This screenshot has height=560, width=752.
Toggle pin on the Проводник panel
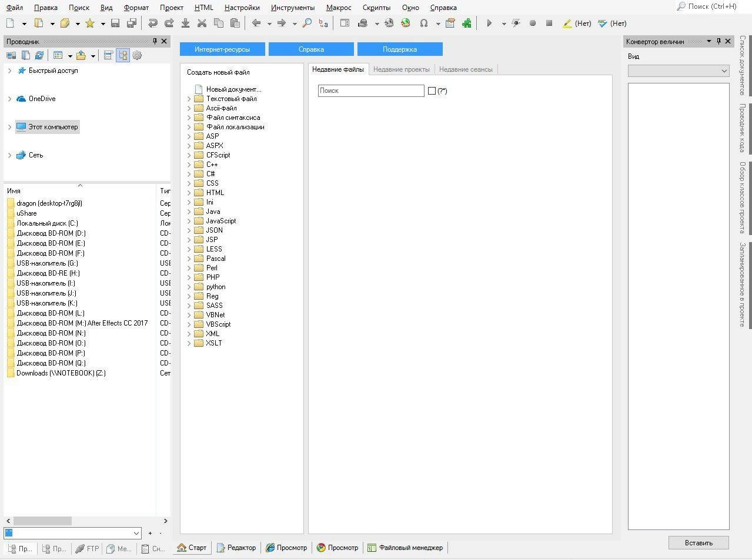point(155,41)
